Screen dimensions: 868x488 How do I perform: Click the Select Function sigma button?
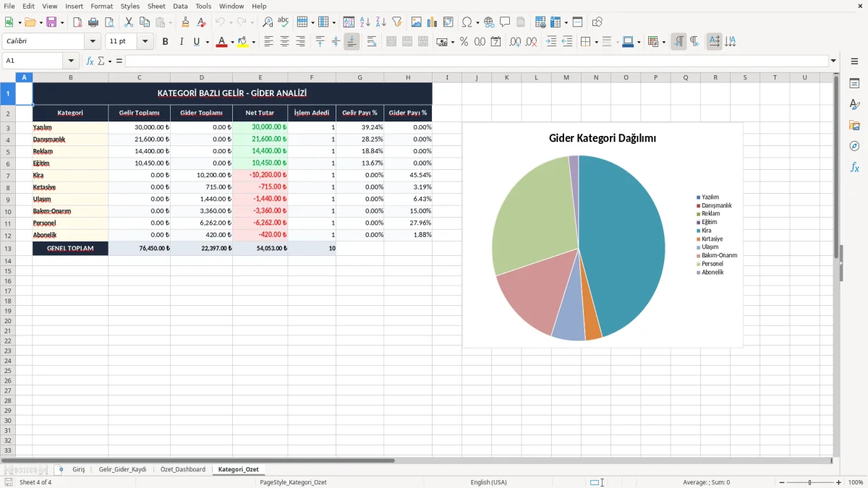101,61
